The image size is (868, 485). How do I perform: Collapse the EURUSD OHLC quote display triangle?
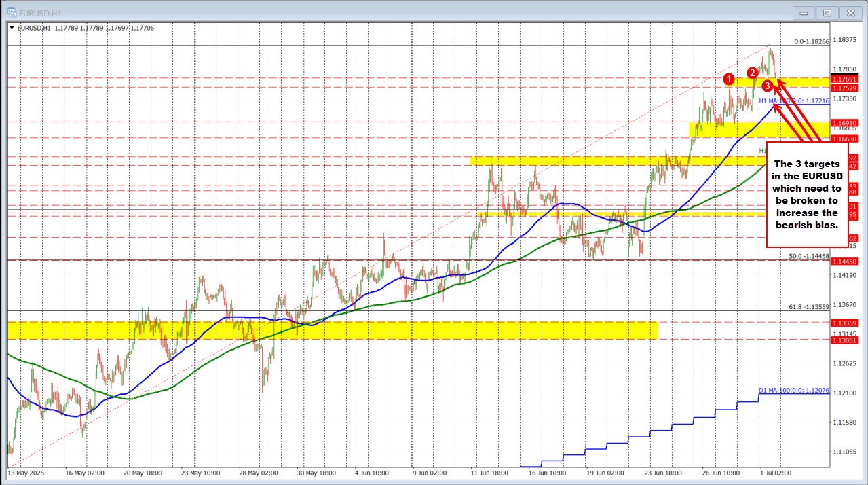coord(12,28)
